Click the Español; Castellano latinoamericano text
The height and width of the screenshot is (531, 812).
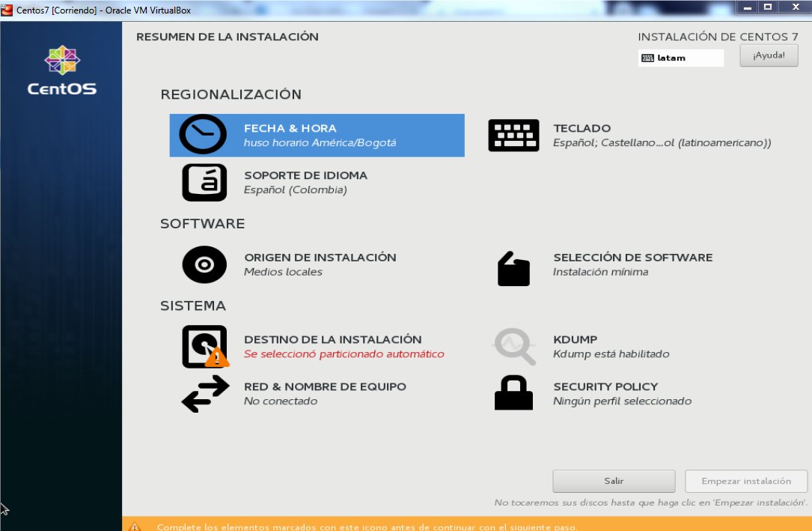662,142
